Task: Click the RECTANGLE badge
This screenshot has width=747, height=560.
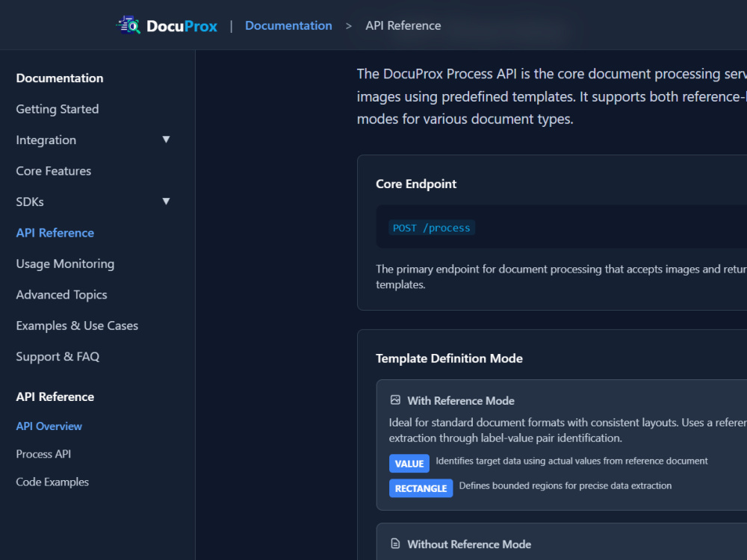Action: pyautogui.click(x=421, y=488)
